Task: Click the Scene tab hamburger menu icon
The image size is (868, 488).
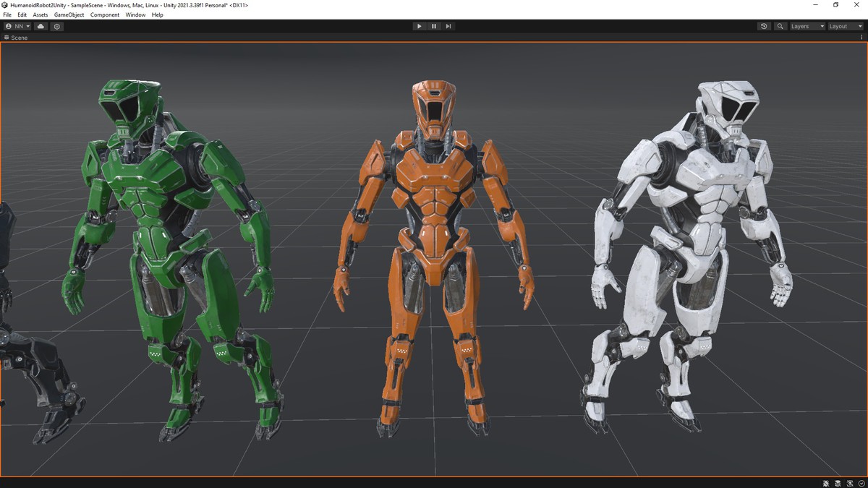Action: [x=6, y=38]
